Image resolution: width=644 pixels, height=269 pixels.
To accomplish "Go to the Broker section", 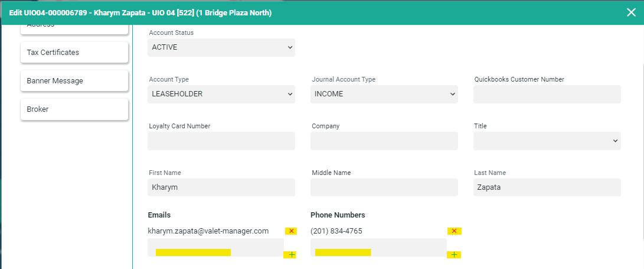I will pyautogui.click(x=74, y=109).
